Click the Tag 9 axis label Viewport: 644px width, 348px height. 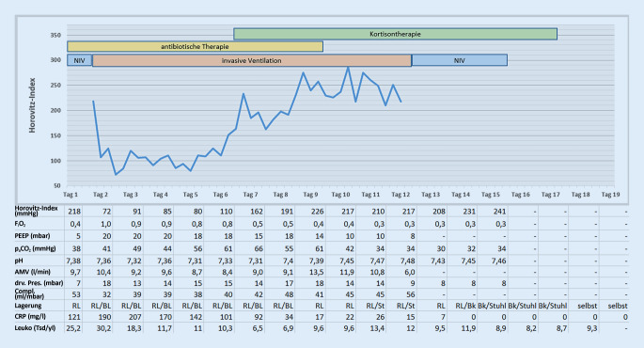(x=310, y=195)
